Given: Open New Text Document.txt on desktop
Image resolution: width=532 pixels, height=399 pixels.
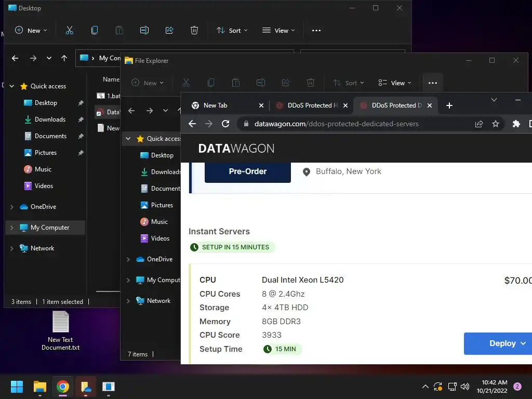Looking at the screenshot, I should pos(61,331).
